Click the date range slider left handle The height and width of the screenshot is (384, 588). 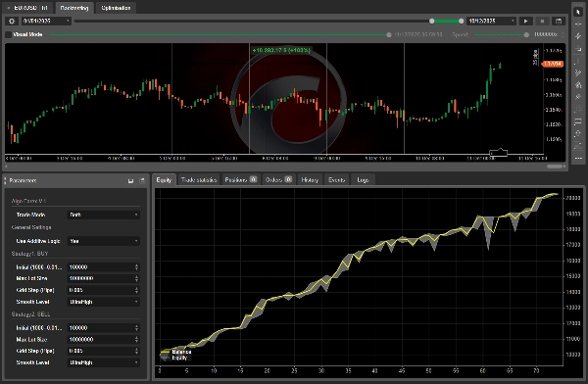pos(432,21)
